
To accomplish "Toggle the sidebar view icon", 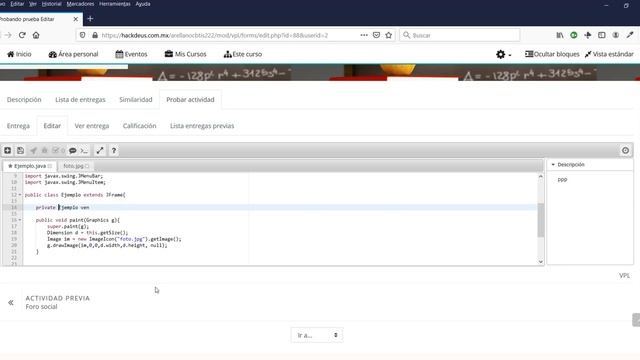I will pos(602,36).
